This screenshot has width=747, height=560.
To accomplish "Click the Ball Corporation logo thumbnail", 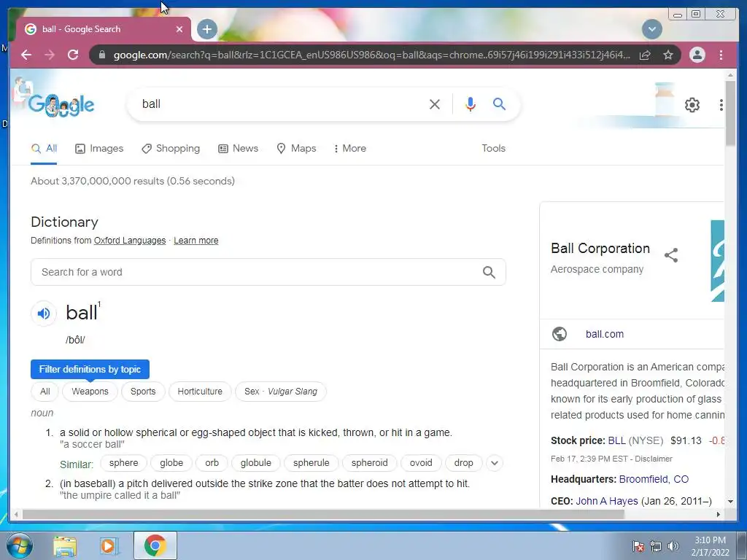I will [x=718, y=260].
